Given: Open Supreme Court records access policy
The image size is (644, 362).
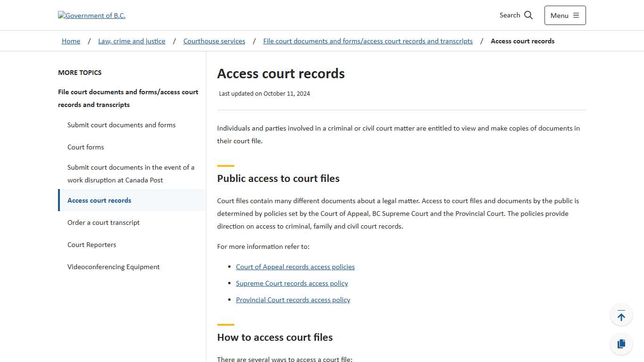Looking at the screenshot, I should click(292, 283).
